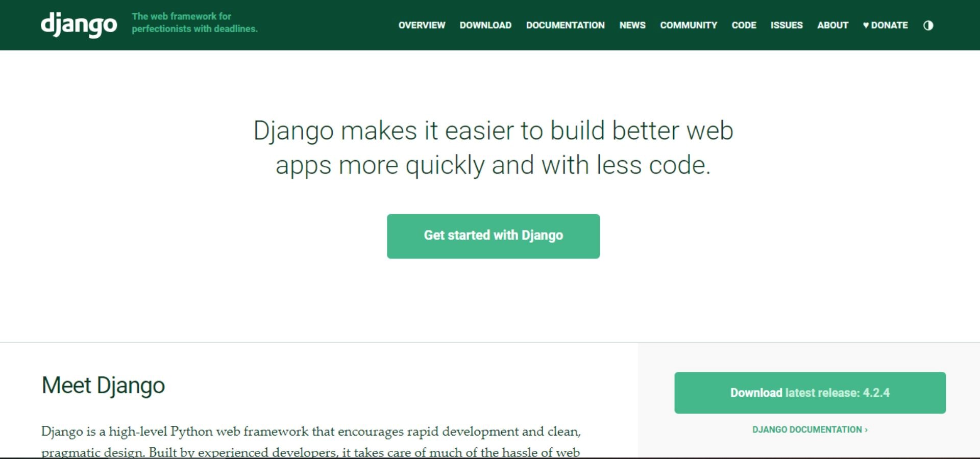This screenshot has height=459, width=980.
Task: Click the django logo in header
Action: click(79, 24)
